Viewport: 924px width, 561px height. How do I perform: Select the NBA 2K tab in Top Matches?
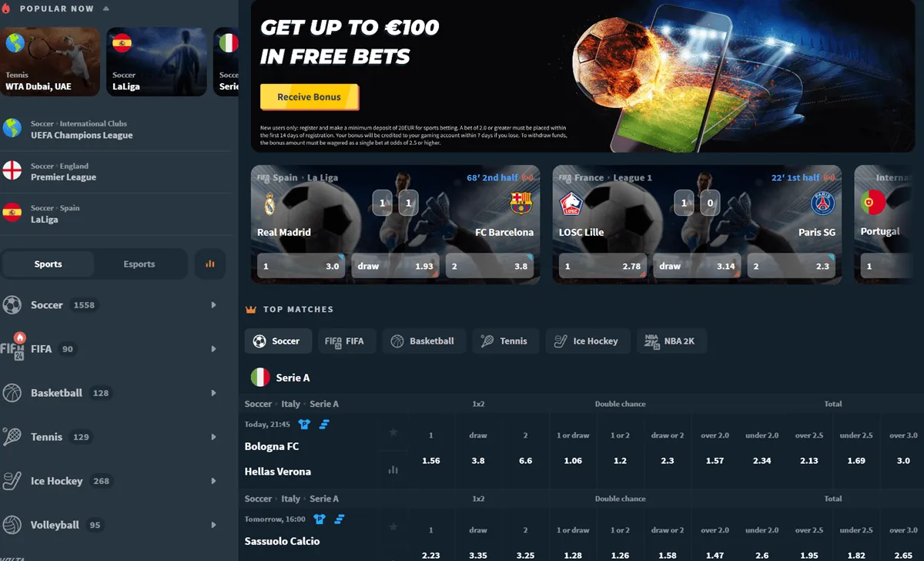pyautogui.click(x=671, y=341)
